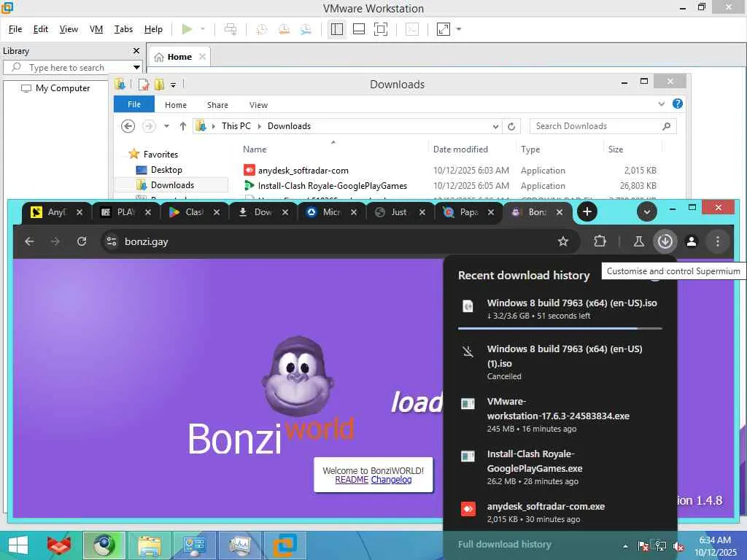Reload the bonzi.gay page
The height and width of the screenshot is (560, 747).
point(82,241)
